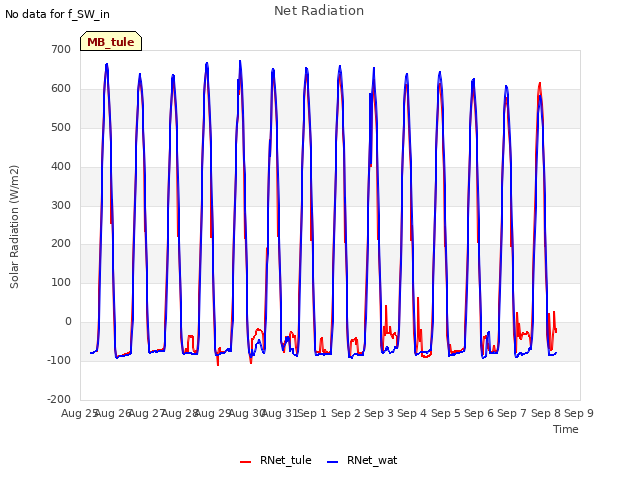Click the 500 y-axis tick label
Image resolution: width=640 pixels, height=480 pixels.
[x=61, y=127]
